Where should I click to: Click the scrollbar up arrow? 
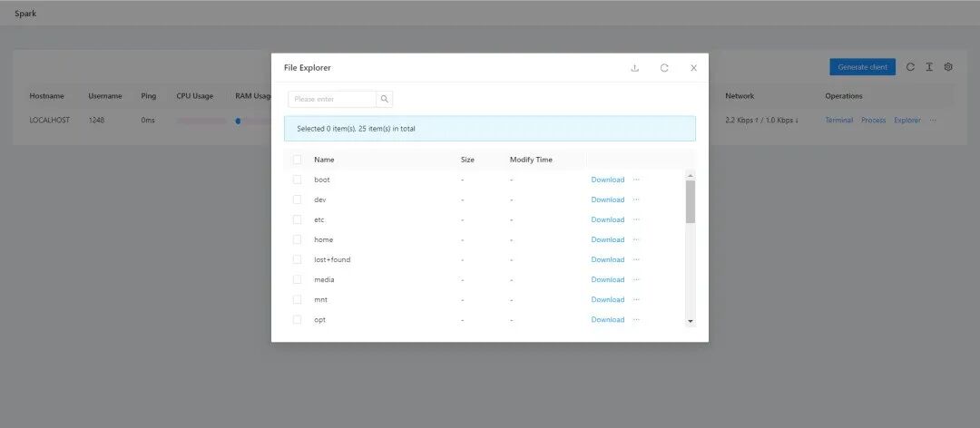point(691,175)
